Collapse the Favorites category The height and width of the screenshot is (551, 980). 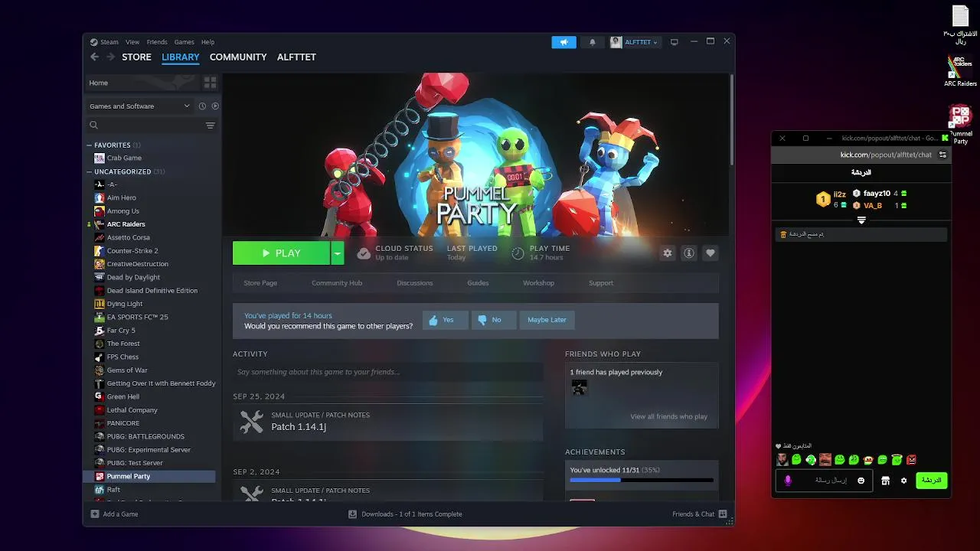coord(89,145)
